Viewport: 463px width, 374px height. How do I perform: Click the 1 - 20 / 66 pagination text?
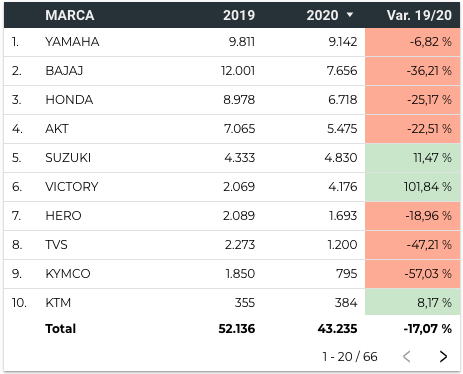pos(350,357)
